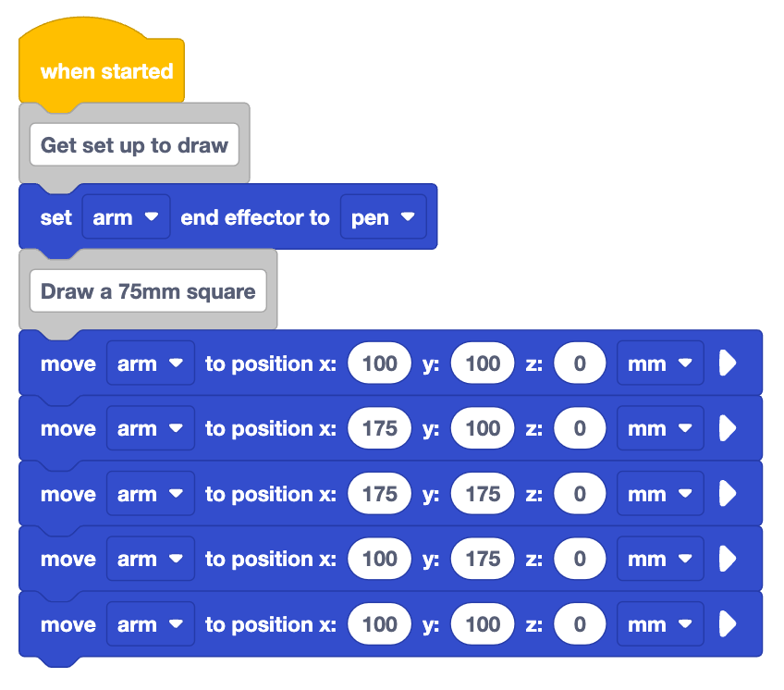
Task: Open the arm dropdown in the set effector block
Action: [126, 216]
